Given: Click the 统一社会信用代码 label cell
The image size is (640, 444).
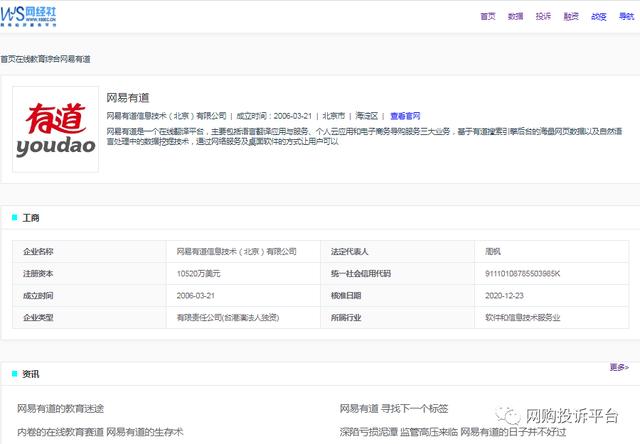Looking at the screenshot, I should pyautogui.click(x=398, y=273).
